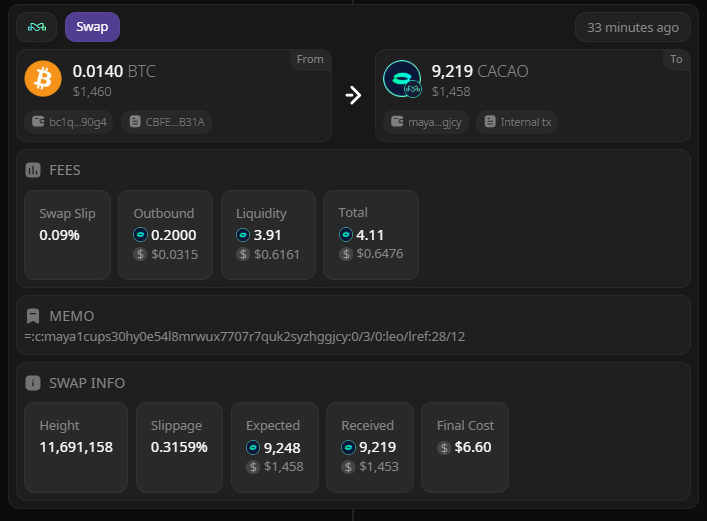Click the Received 9,219 value
The width and height of the screenshot is (707, 521).
377,447
